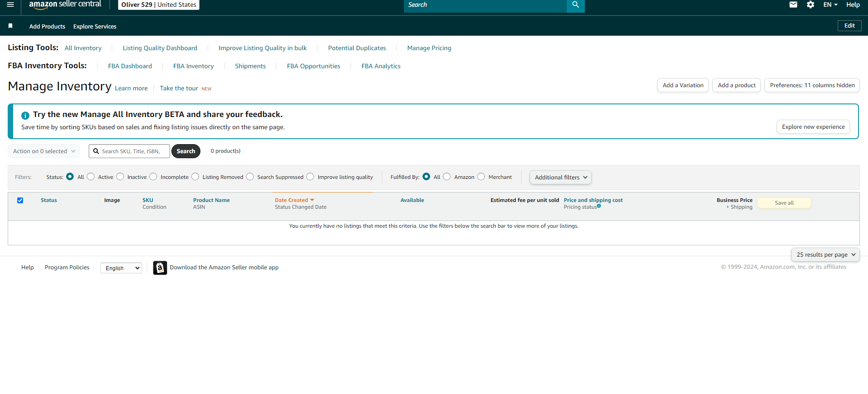868x394 pixels.
Task: Open the Oliver 529 United States account switcher
Action: (x=159, y=5)
